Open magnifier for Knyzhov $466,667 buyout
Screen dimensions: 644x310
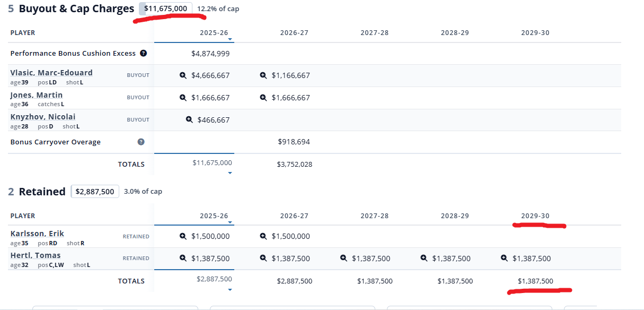click(189, 119)
